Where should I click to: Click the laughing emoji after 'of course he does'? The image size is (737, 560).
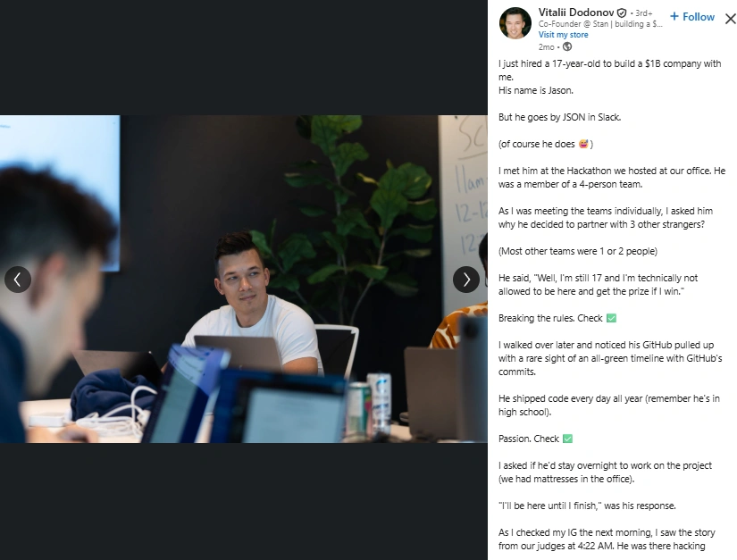(583, 144)
